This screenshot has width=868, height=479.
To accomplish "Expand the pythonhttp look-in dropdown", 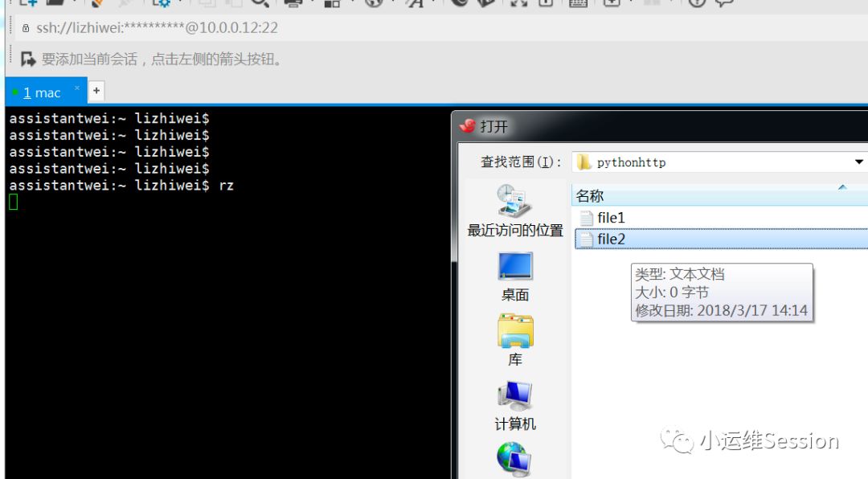I will point(858,162).
